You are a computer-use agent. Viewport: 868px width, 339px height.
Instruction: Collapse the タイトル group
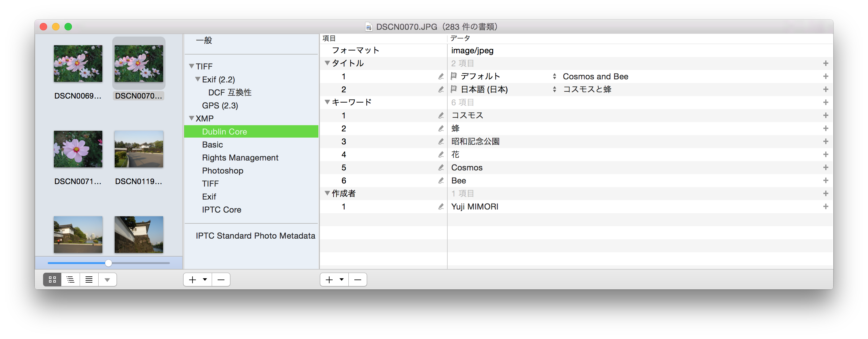[327, 63]
